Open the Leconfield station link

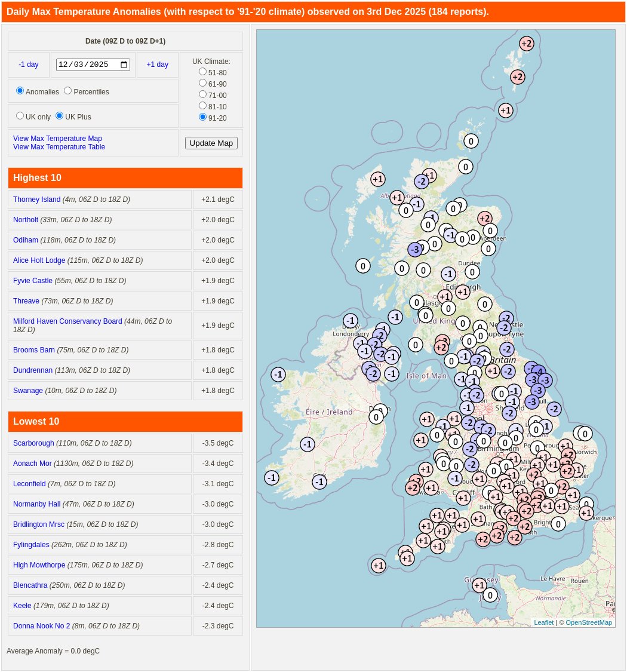29,484
